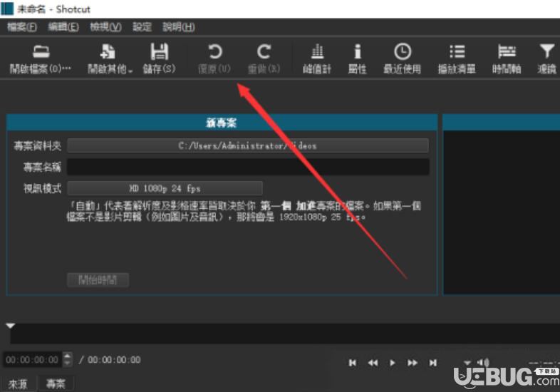
Task: Start playback with the play button
Action: pyautogui.click(x=392, y=363)
